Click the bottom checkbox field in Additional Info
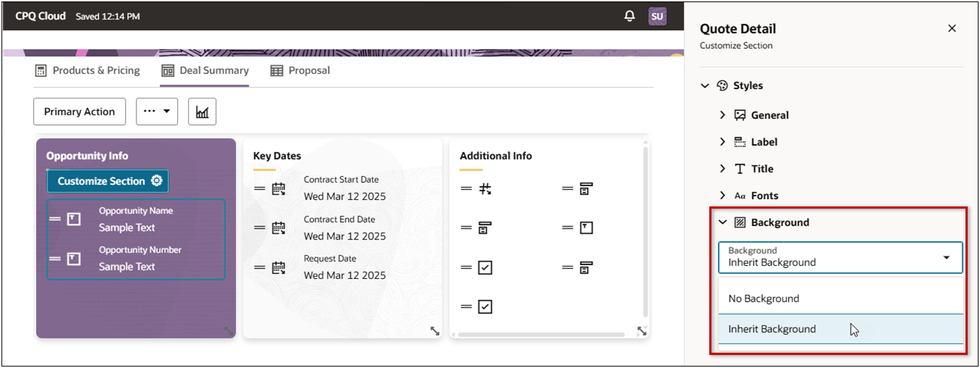The image size is (980, 368). (x=485, y=307)
